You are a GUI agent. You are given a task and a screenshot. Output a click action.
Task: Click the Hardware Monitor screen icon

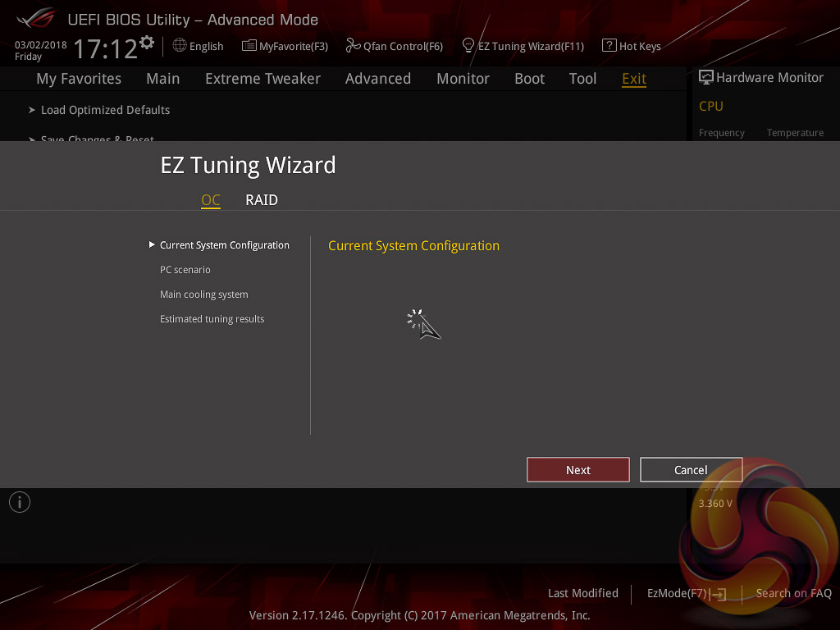pos(706,77)
